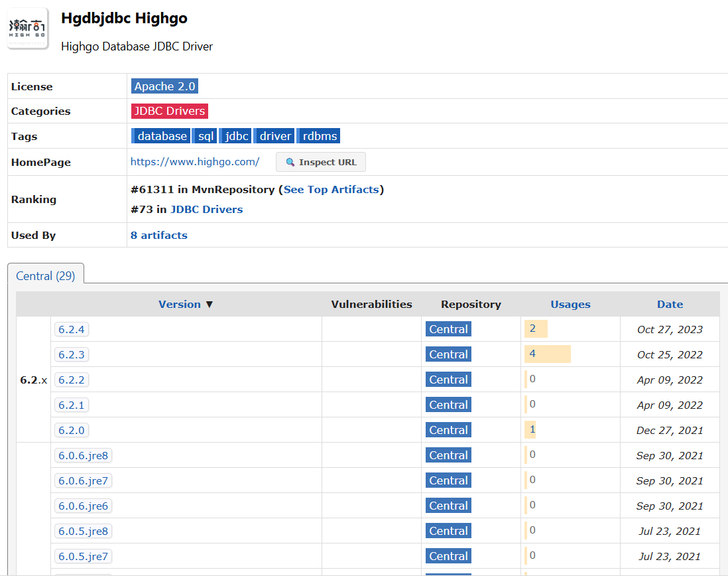Open the 2 usages of version 6.2.4

click(x=533, y=328)
